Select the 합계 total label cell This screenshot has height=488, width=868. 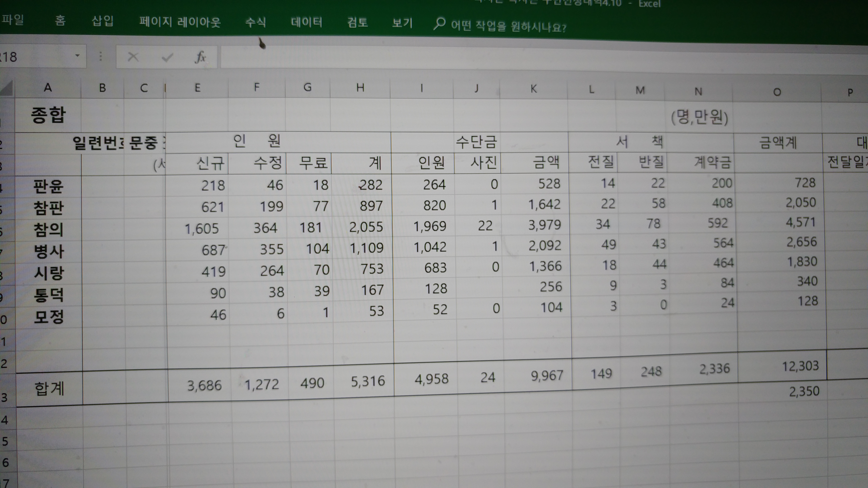coord(49,389)
